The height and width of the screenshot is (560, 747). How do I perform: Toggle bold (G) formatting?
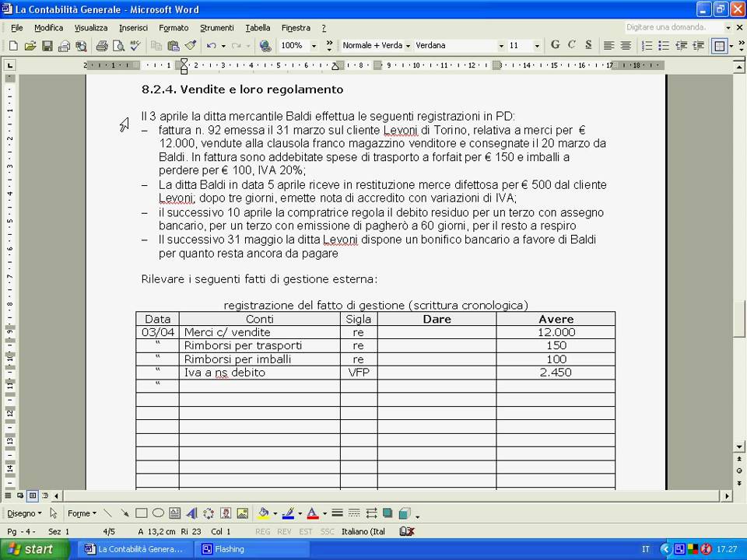555,45
